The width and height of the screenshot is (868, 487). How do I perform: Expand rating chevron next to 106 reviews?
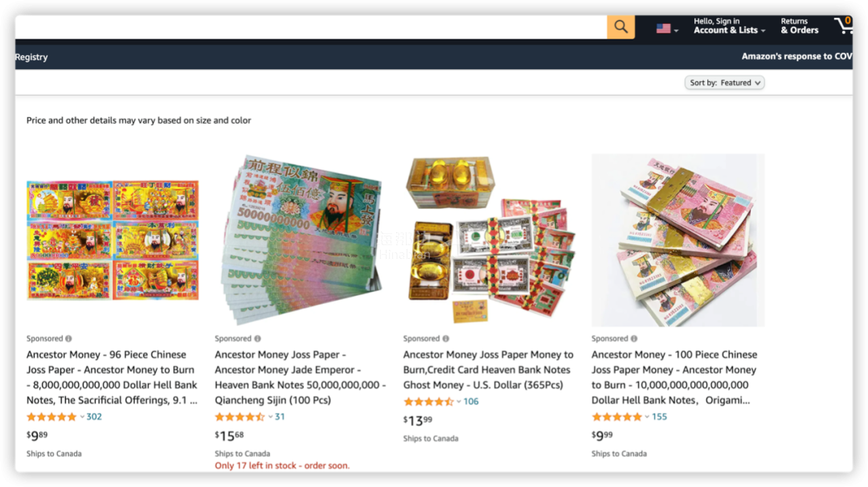458,402
